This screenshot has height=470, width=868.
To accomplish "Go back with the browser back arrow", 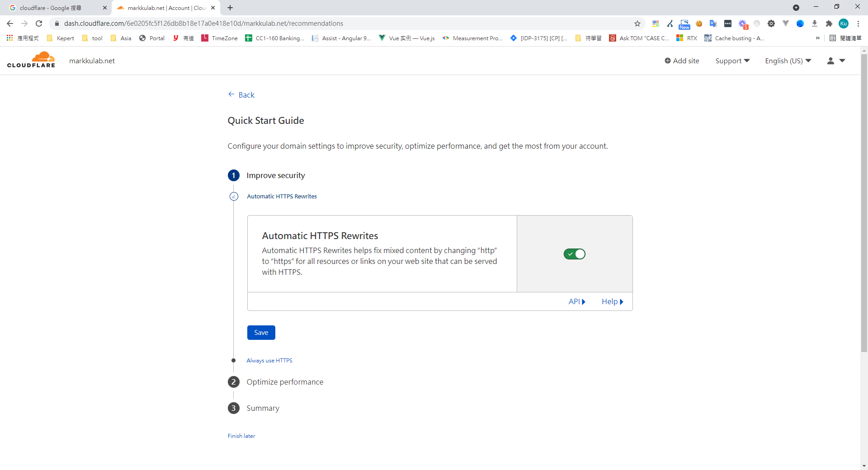I will pyautogui.click(x=10, y=23).
